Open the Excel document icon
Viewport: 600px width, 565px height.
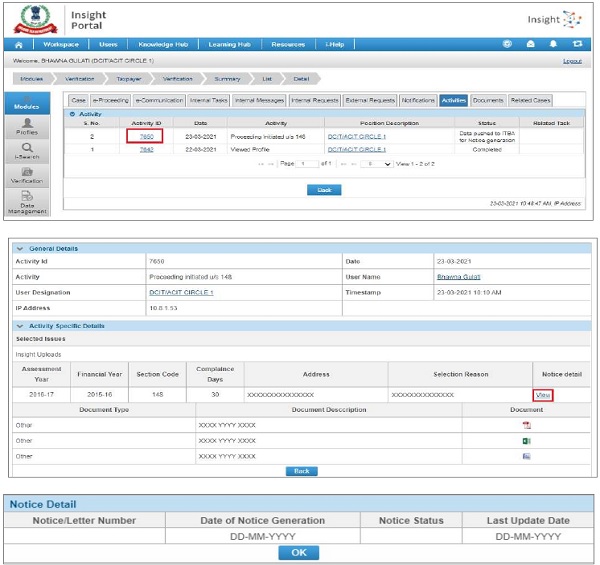527,441
